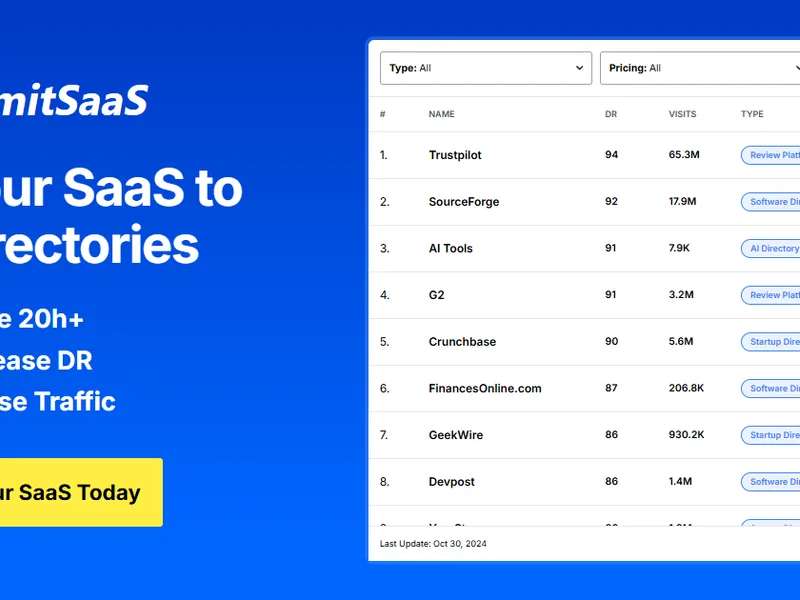Click the chevron arrow in Type filter

[579, 68]
